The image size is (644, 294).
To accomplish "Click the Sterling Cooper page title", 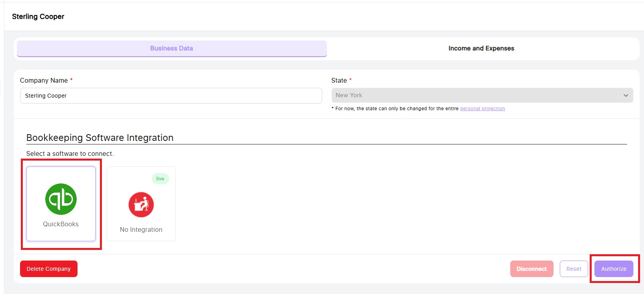I will click(x=38, y=17).
